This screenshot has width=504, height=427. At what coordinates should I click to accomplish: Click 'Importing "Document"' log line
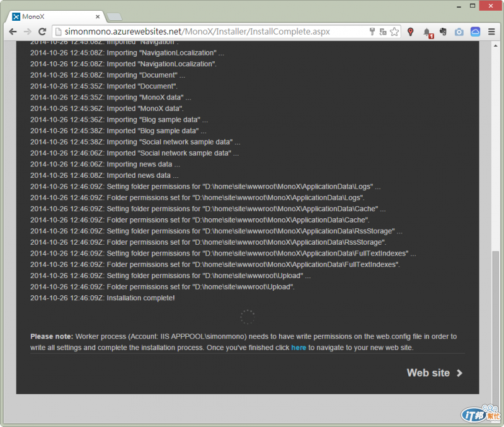click(108, 75)
